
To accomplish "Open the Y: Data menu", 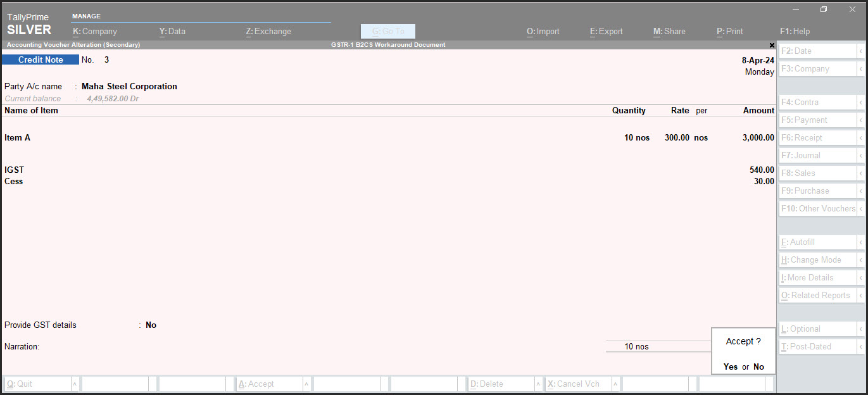I will [x=172, y=31].
